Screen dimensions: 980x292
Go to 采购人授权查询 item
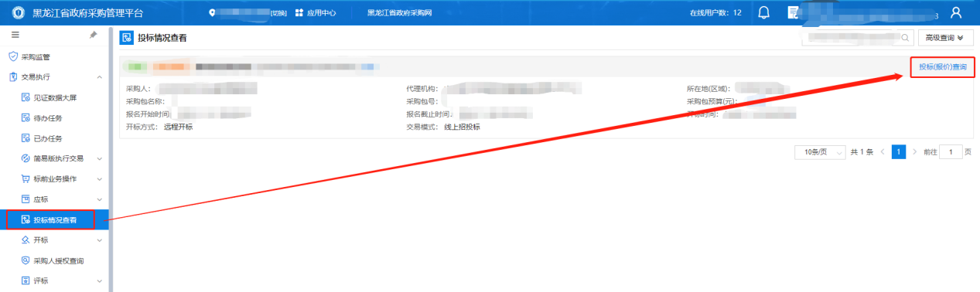58,260
